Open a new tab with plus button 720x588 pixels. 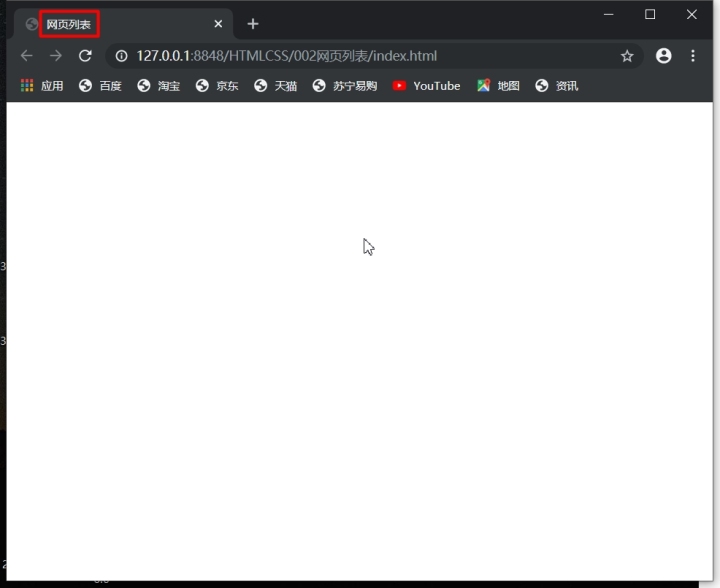(253, 24)
